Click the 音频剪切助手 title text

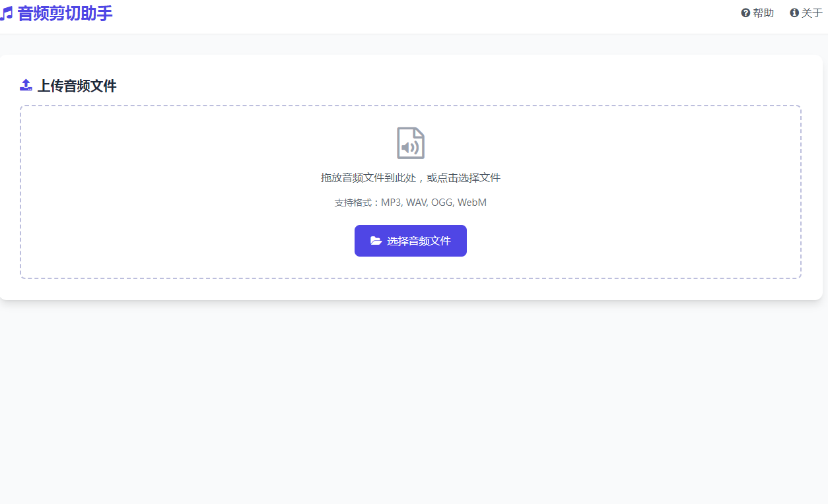point(65,13)
